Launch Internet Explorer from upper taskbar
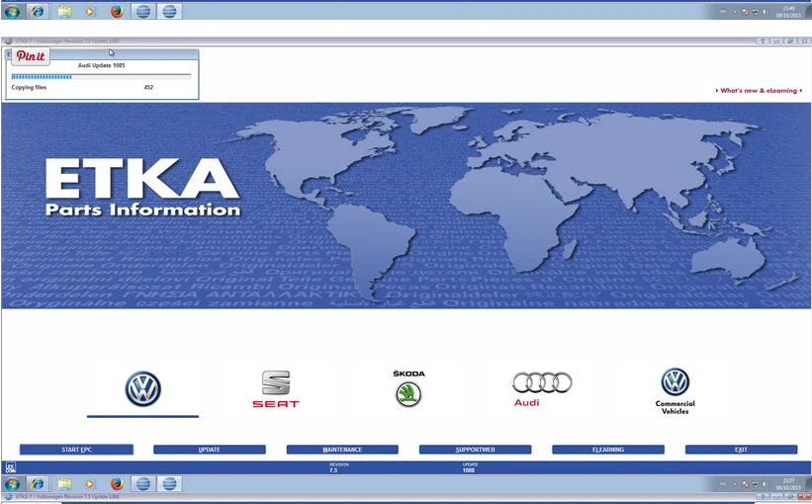Viewport: 812px width, 504px height. [x=38, y=12]
